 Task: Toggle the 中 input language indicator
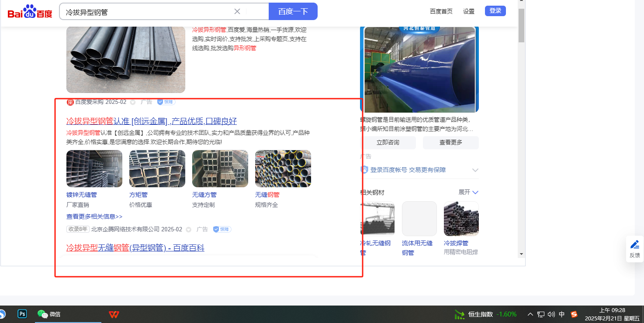pos(562,314)
